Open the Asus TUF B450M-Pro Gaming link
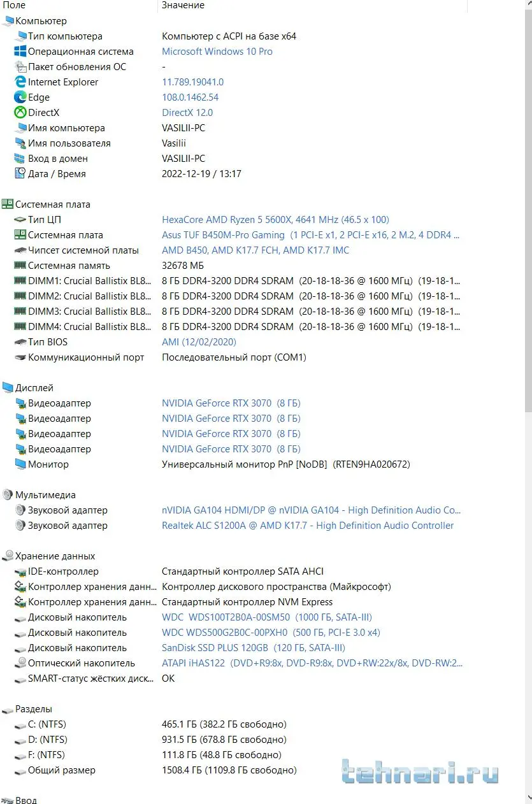Image resolution: width=532 pixels, height=804 pixels. coord(310,235)
